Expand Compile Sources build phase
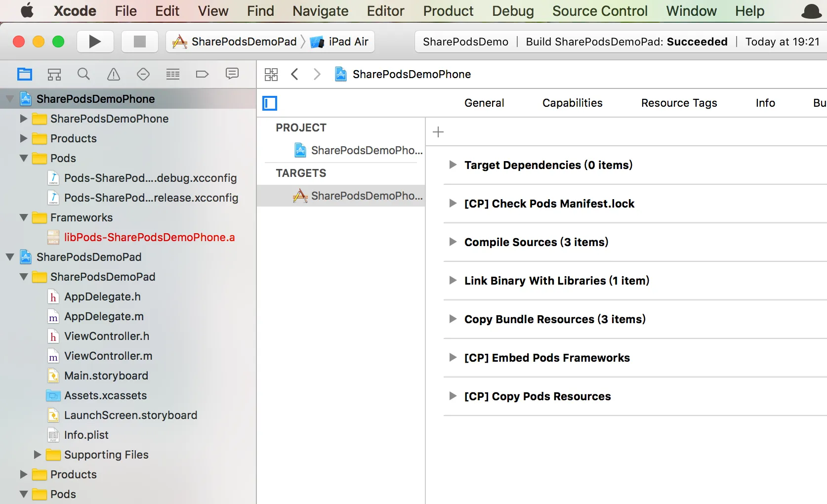The image size is (827, 504). pyautogui.click(x=453, y=242)
